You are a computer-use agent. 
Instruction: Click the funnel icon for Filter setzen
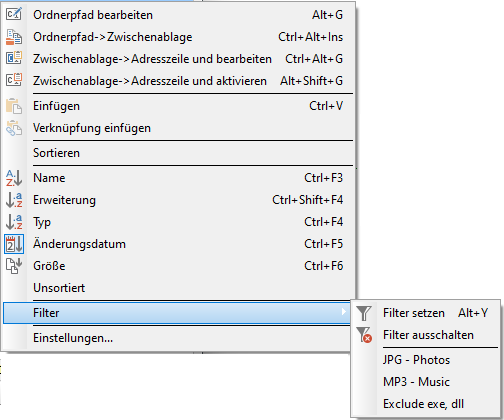(x=364, y=313)
